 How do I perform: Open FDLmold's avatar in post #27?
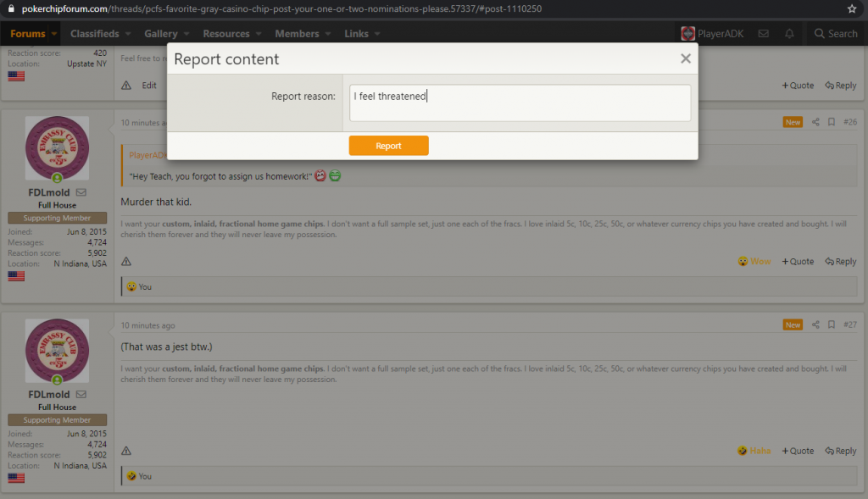coord(57,351)
